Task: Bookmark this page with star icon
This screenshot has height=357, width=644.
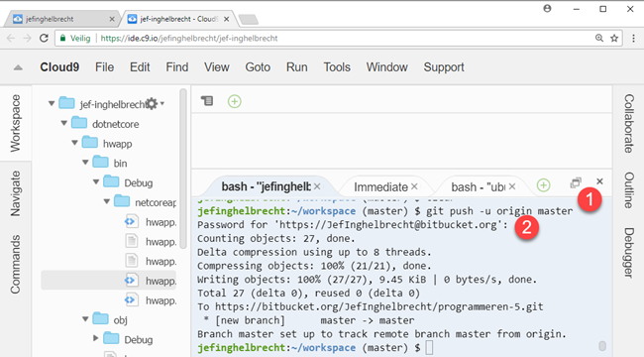Action: (614, 39)
